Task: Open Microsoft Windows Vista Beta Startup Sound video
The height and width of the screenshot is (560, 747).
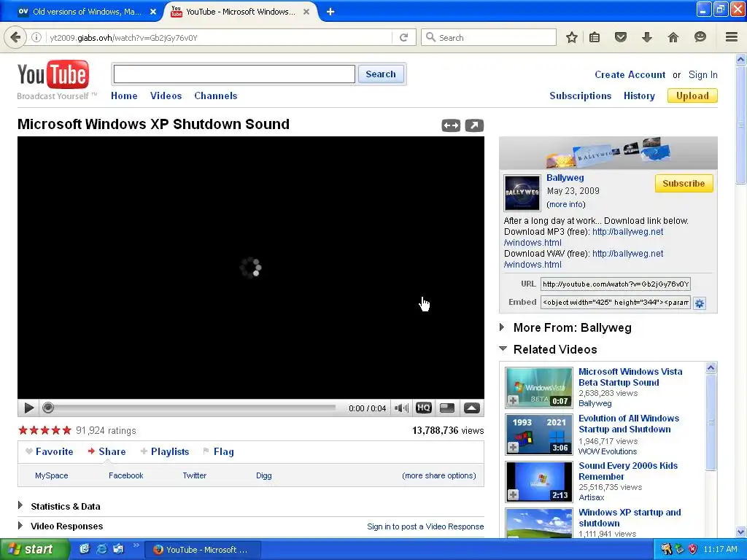Action: (630, 377)
